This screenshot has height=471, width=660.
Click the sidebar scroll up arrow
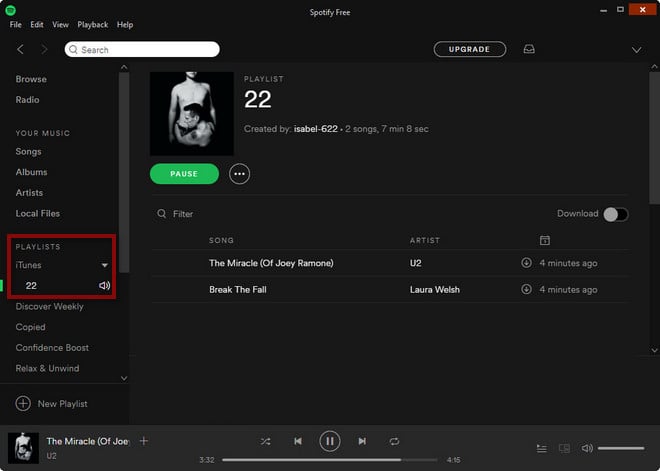click(124, 67)
